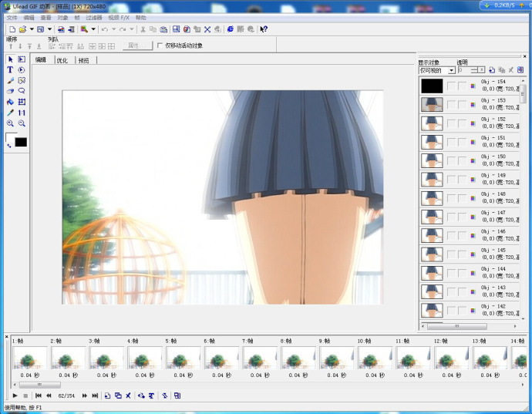
Task: Open the Object menu (对象)
Action: [62, 18]
